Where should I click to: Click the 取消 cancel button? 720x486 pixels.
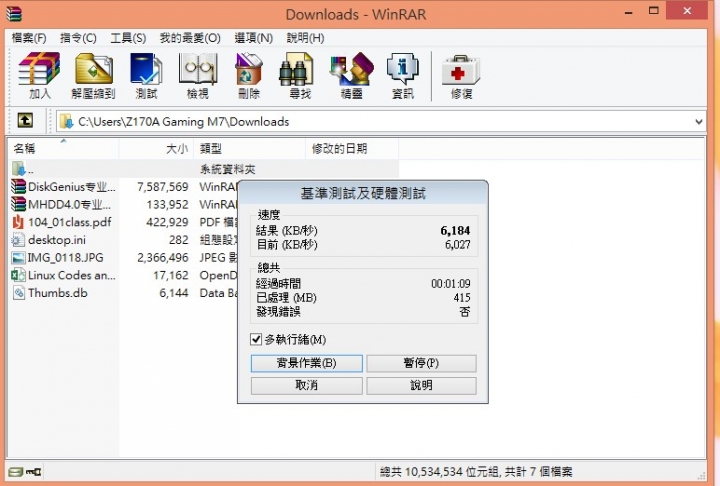tap(307, 385)
